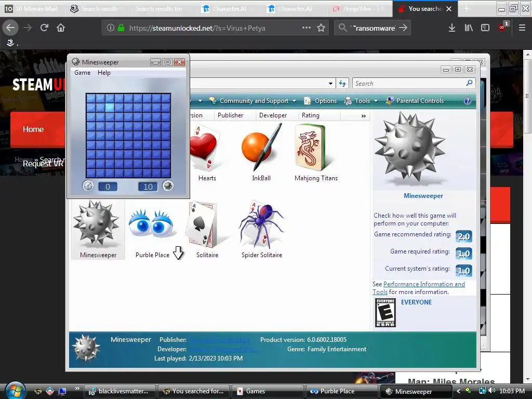This screenshot has width=532, height=399.
Task: Switch to the /tmp/files tab
Action: pos(360,9)
